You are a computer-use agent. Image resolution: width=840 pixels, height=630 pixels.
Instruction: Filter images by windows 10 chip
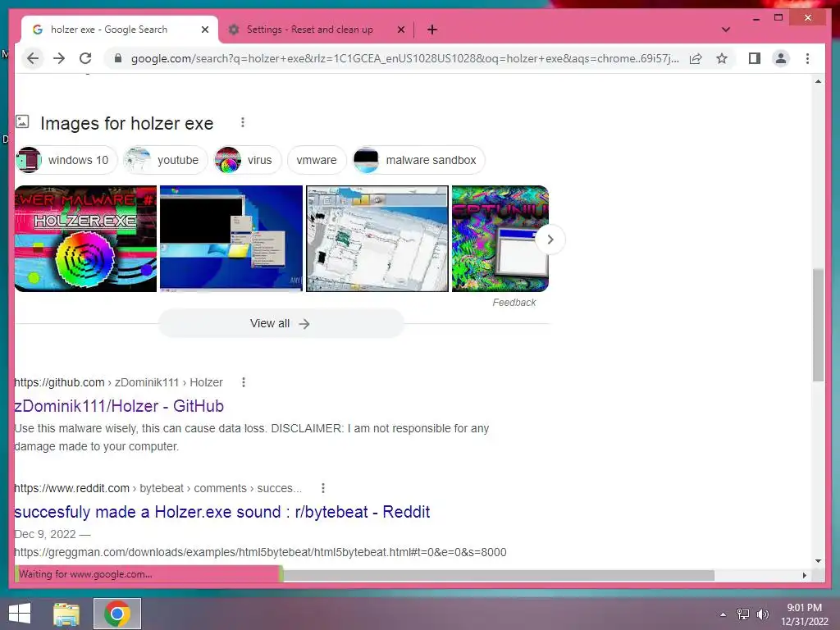point(66,160)
